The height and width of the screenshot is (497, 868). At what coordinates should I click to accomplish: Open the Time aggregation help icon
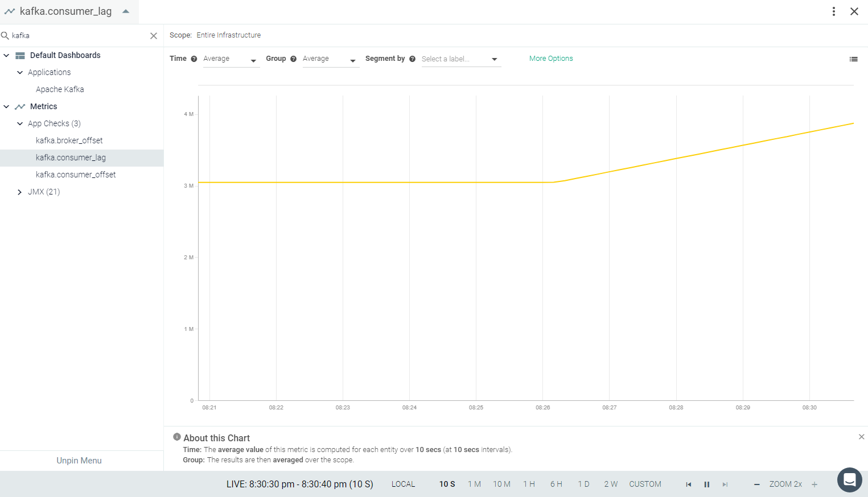click(194, 59)
